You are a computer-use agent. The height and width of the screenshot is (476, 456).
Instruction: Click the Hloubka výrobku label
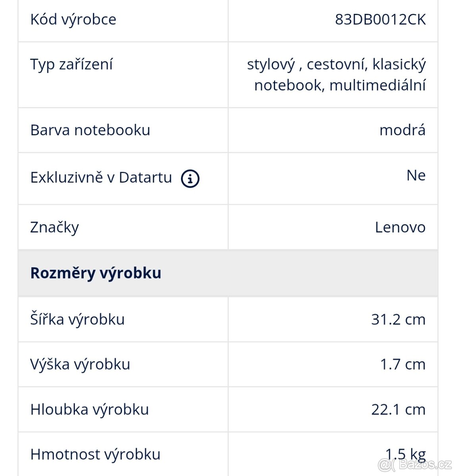point(89,409)
